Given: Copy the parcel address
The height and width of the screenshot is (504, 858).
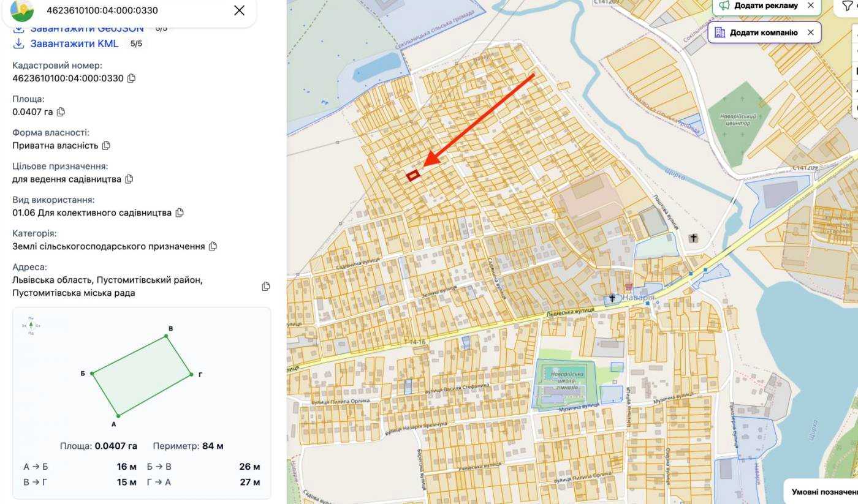Looking at the screenshot, I should 265,286.
